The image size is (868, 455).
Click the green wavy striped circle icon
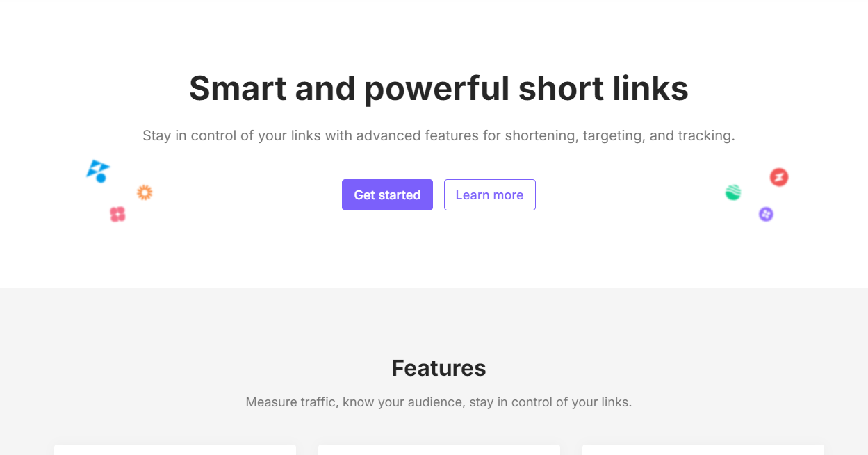tap(733, 192)
